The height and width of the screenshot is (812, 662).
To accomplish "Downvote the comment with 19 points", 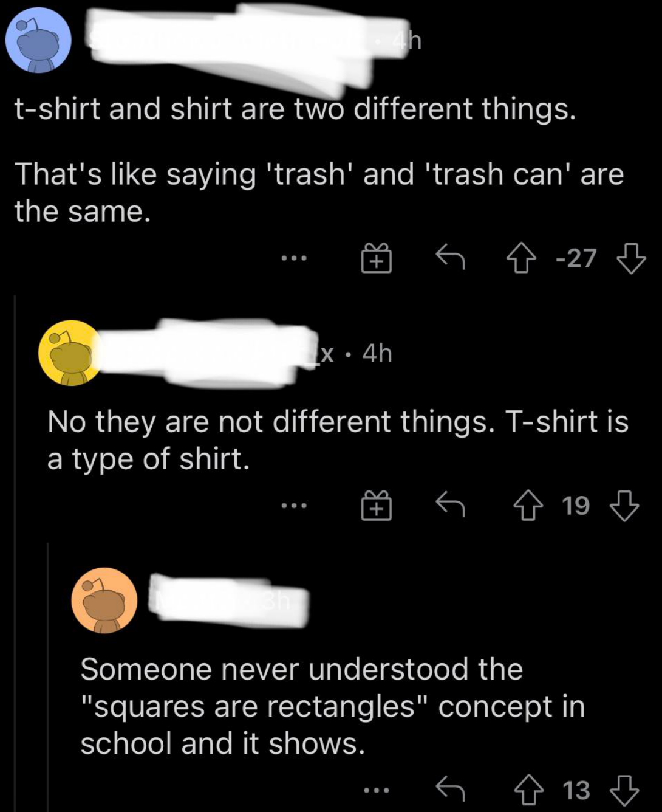I will [624, 506].
